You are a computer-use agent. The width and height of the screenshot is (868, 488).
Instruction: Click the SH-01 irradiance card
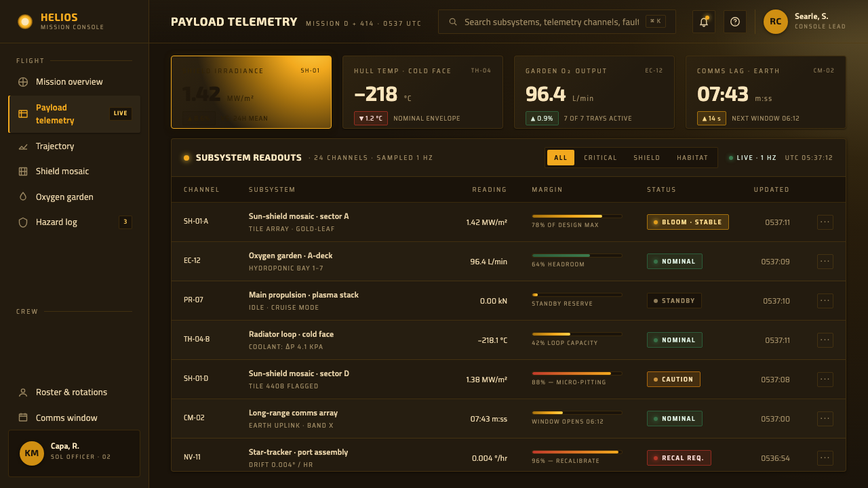251,92
